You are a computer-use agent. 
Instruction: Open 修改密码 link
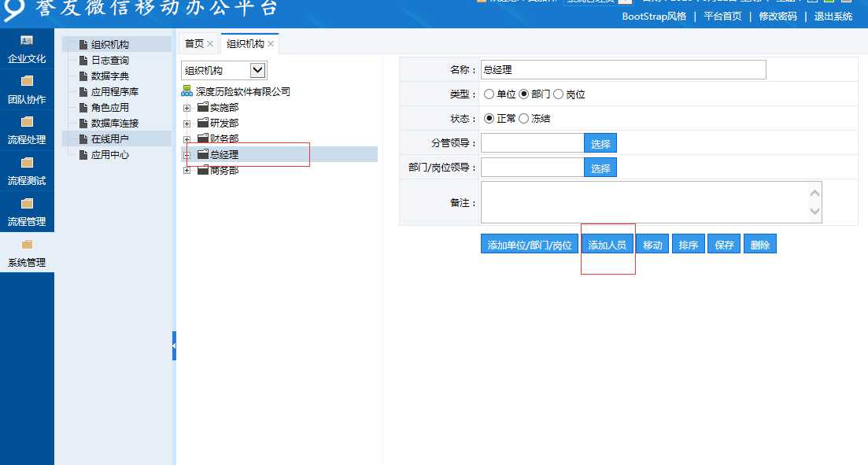click(778, 16)
